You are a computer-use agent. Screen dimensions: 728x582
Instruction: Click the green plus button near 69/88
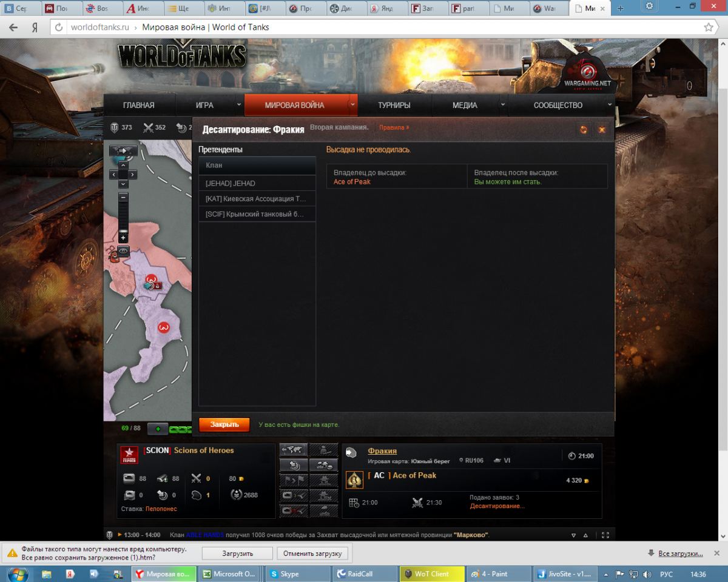158,429
